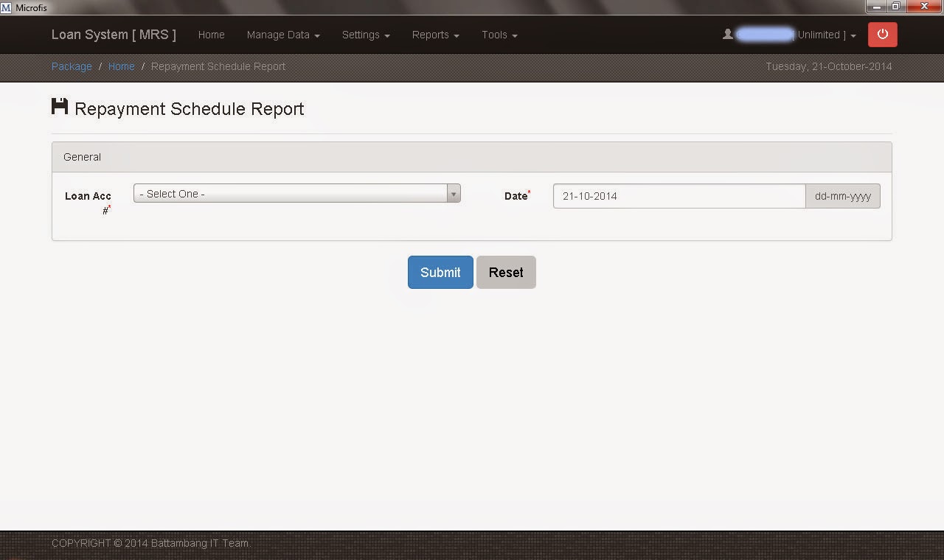Click the user profile icon in navbar
944x560 pixels.
(x=727, y=33)
